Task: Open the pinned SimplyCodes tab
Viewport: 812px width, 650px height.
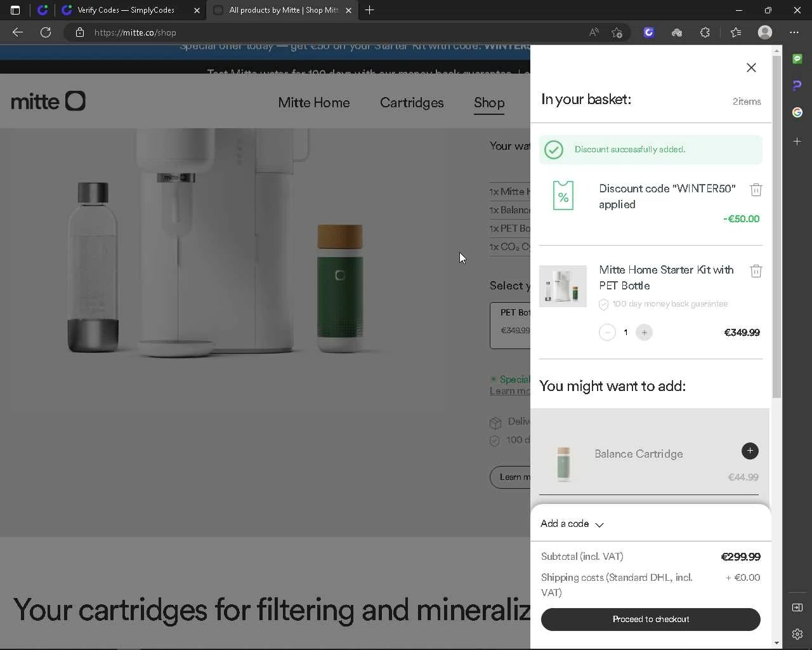Action: coord(43,10)
